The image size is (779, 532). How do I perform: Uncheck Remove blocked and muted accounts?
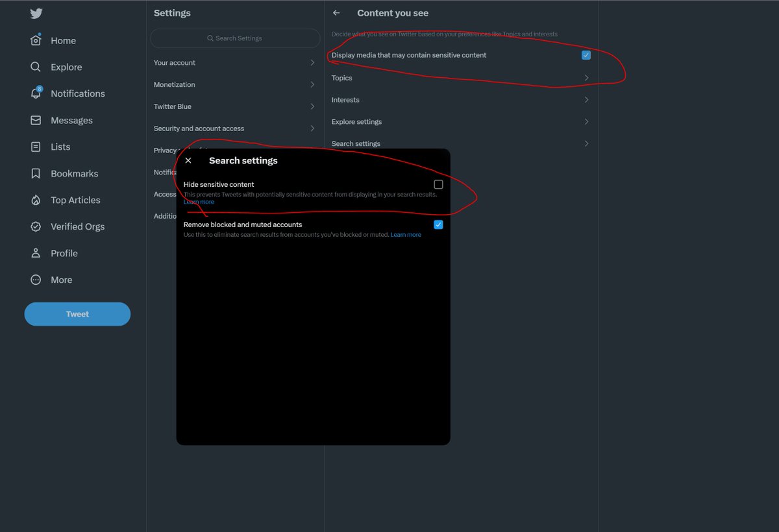438,224
